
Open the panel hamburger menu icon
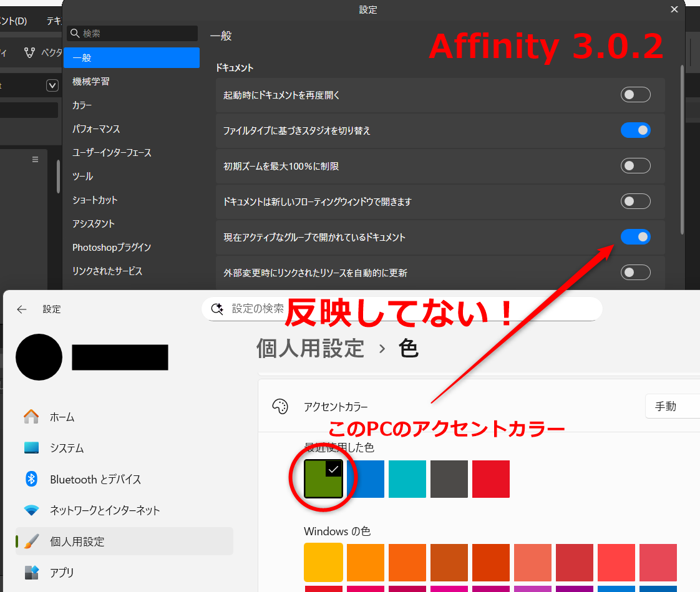(x=36, y=160)
